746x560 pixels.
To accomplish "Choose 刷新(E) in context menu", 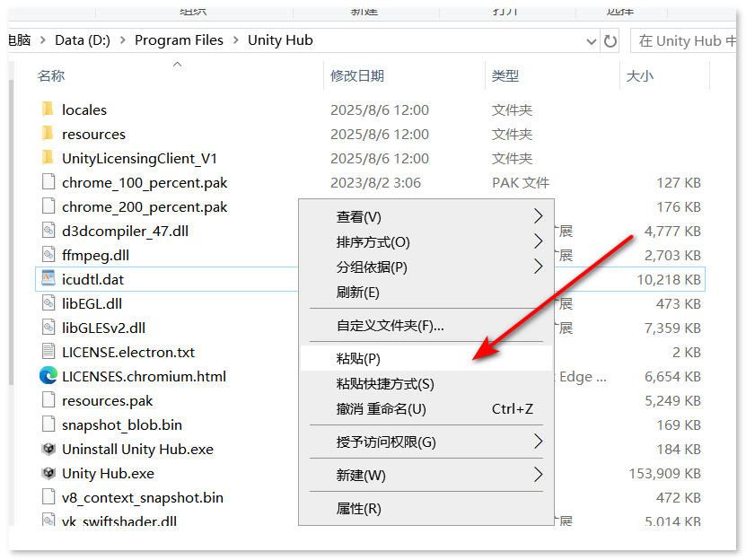I will click(x=426, y=293).
